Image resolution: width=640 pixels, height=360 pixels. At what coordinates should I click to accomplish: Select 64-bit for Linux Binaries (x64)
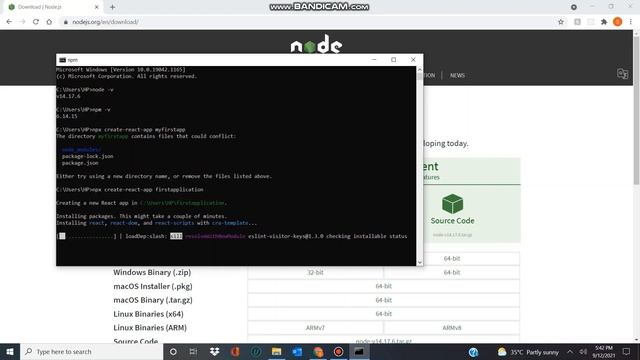click(384, 314)
